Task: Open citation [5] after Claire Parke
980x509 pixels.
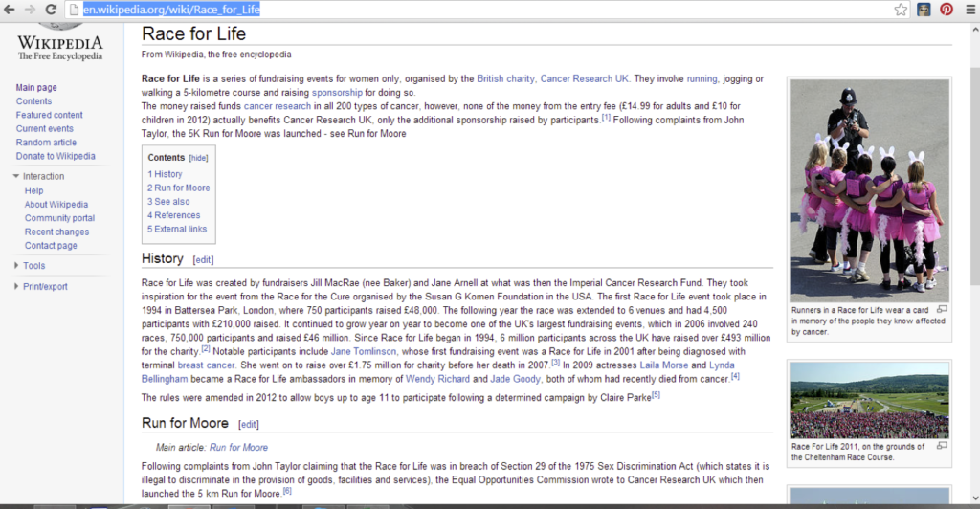Action: (656, 395)
